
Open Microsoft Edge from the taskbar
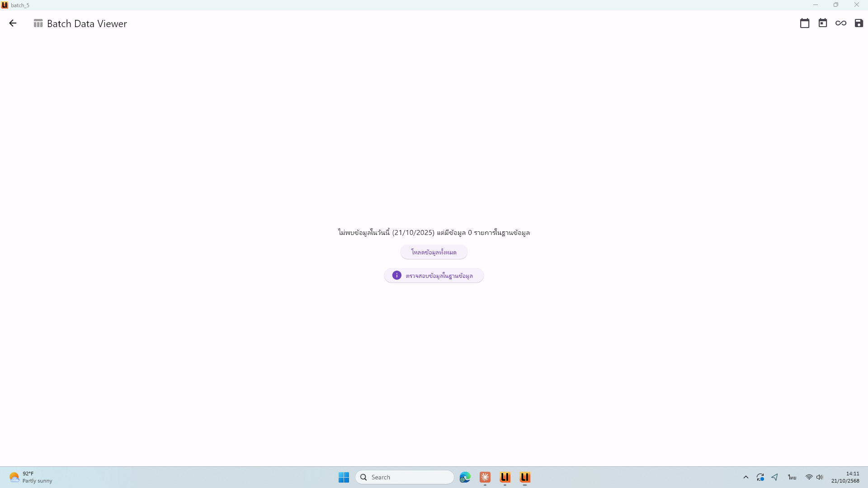(465, 477)
